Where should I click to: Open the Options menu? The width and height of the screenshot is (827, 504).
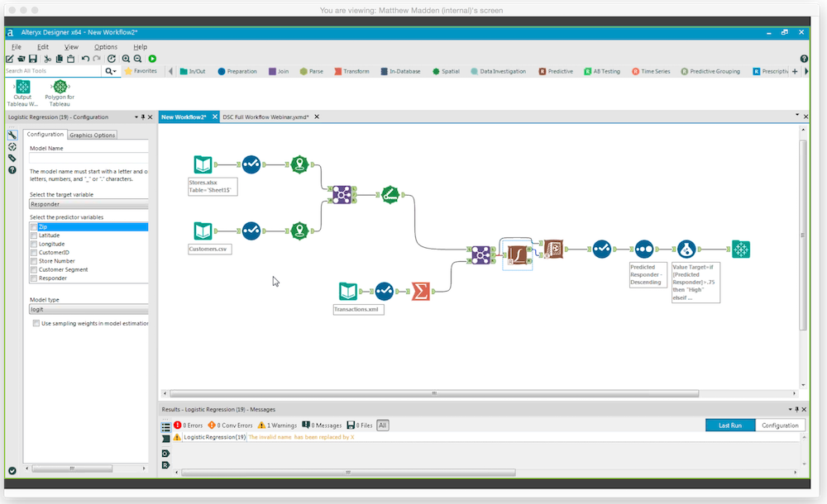tap(105, 47)
